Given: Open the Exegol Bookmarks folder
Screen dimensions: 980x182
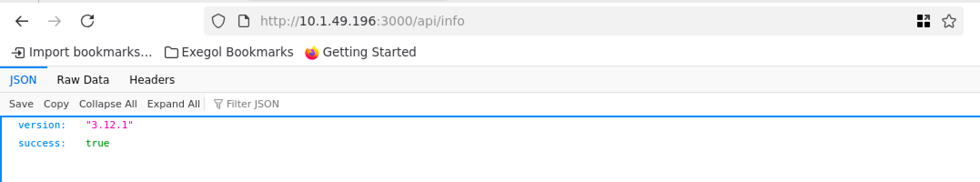Looking at the screenshot, I should click(229, 52).
